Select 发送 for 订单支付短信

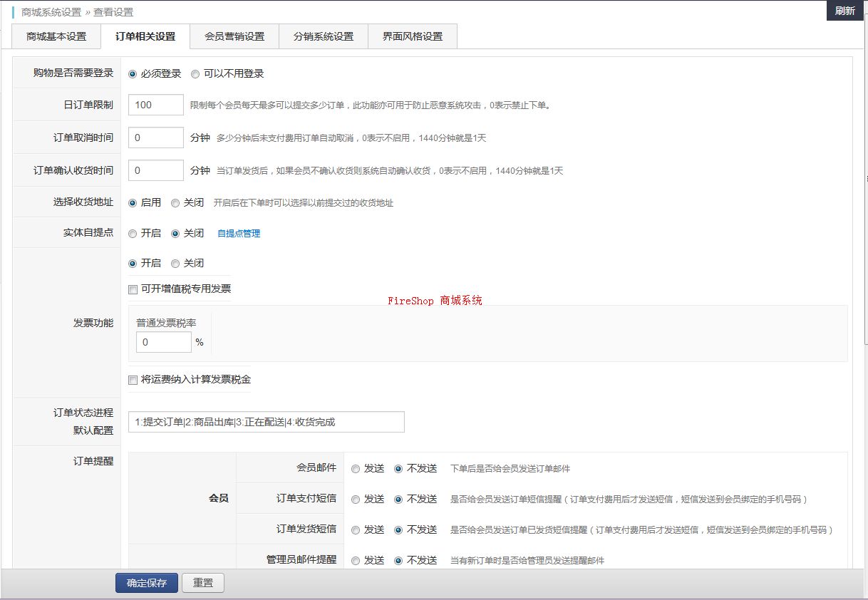pos(356,500)
